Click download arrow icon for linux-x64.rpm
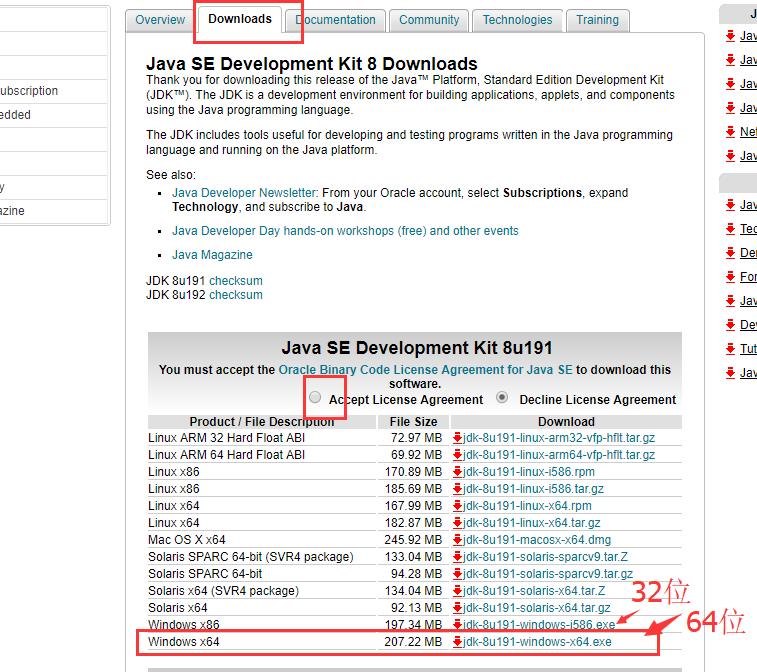This screenshot has width=757, height=672. 457,506
